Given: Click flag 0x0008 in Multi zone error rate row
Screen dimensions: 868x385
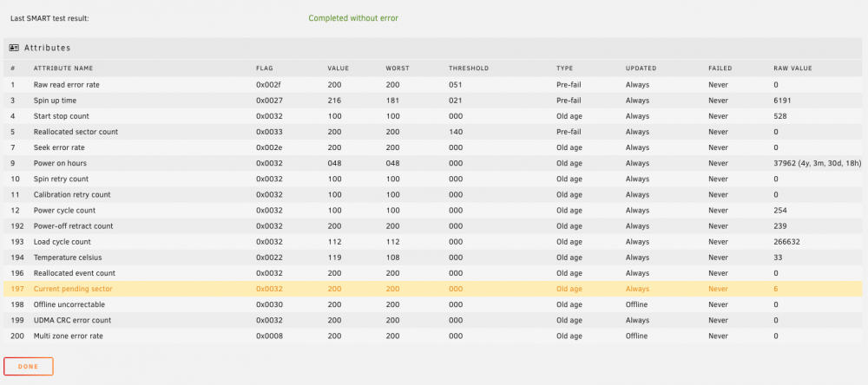Looking at the screenshot, I should pyautogui.click(x=269, y=336).
